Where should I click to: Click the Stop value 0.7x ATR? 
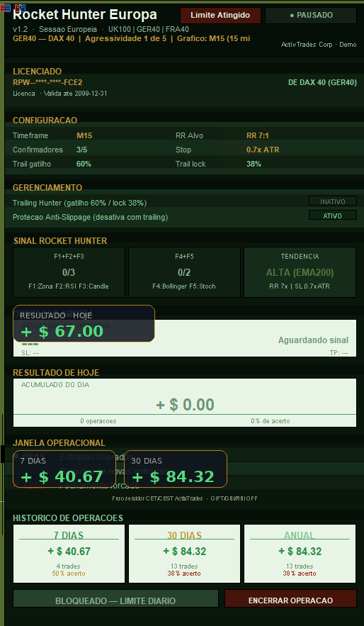(263, 150)
